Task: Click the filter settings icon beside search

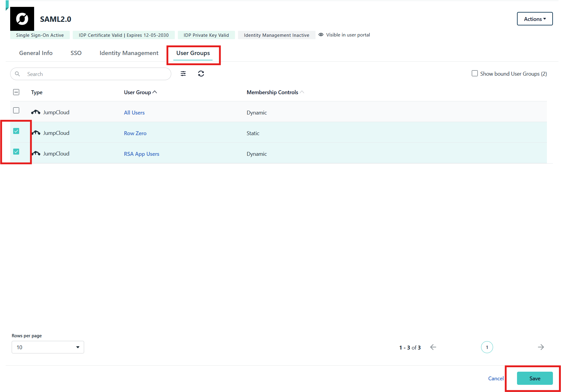Action: tap(183, 74)
